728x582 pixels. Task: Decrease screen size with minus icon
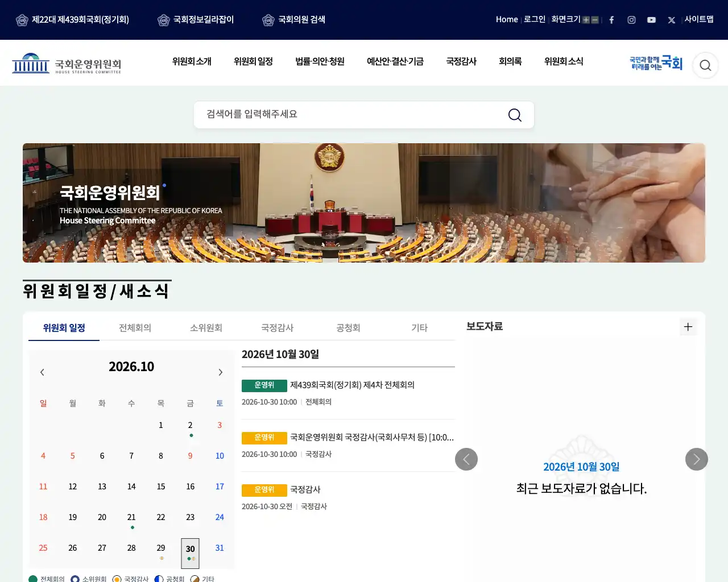pyautogui.click(x=595, y=20)
